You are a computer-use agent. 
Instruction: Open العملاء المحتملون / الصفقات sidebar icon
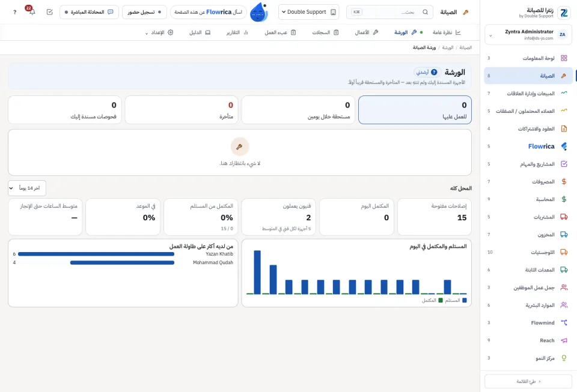[x=564, y=111]
